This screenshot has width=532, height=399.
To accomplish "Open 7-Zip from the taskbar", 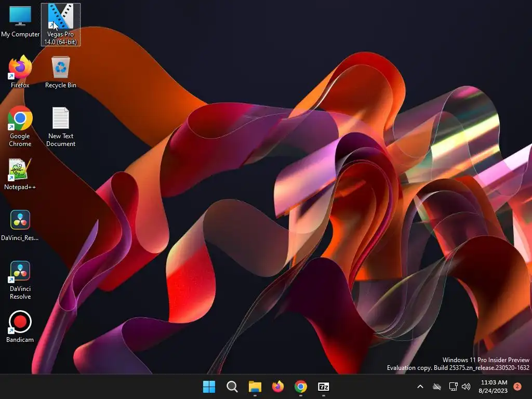I will (x=324, y=387).
